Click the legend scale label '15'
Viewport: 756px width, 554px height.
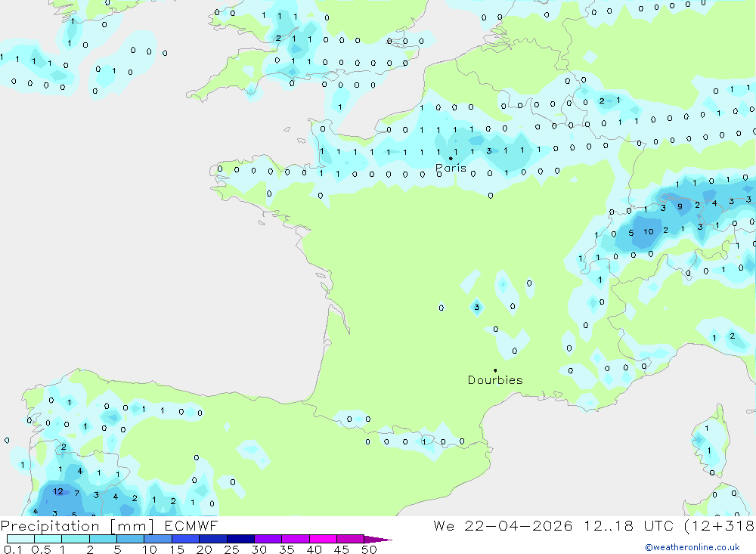tap(177, 549)
